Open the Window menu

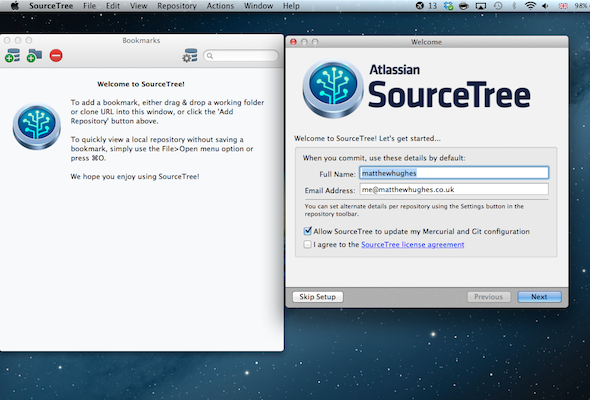click(259, 6)
